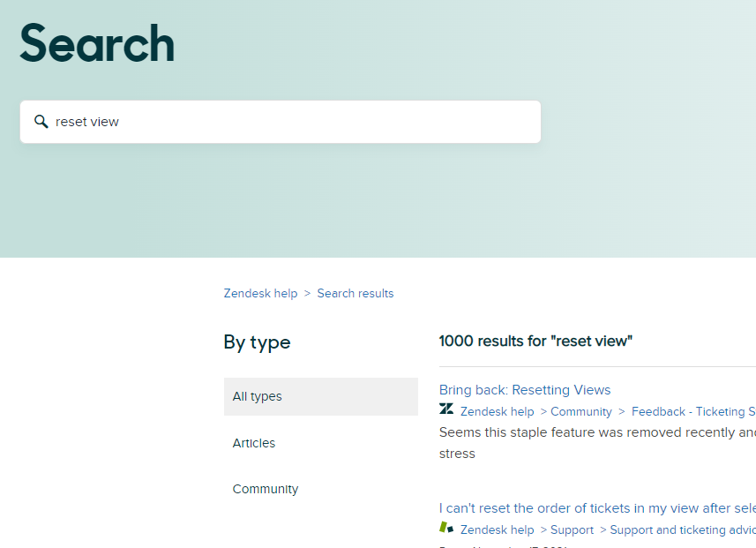The width and height of the screenshot is (756, 548).
Task: Click the magnifying glass search icon
Action: (x=41, y=122)
